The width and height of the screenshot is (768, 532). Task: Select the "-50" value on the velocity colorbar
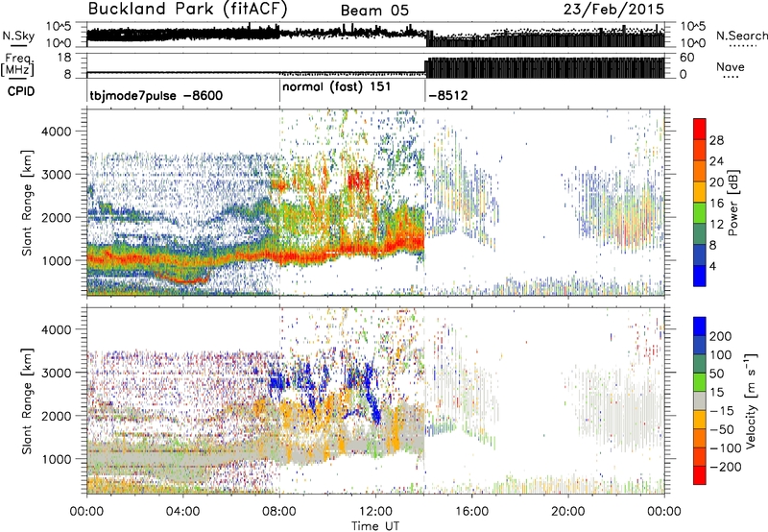click(x=722, y=429)
